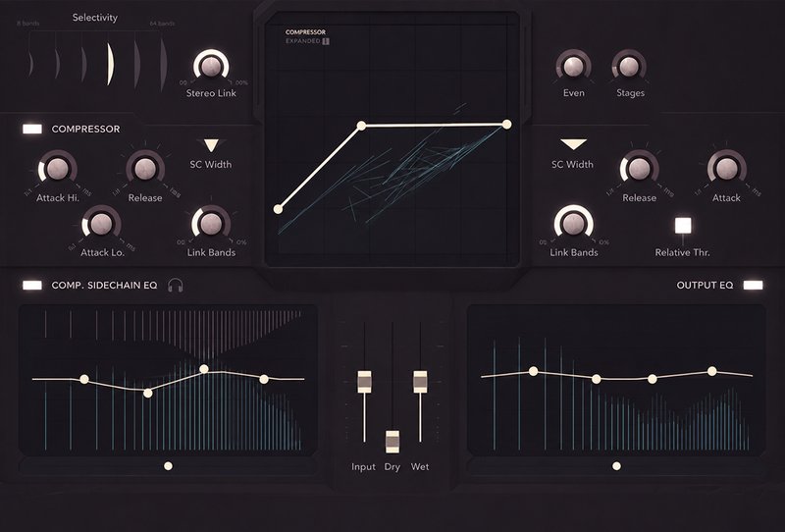Click the Attack Hi. knob
The width and height of the screenshot is (785, 532).
coord(58,169)
